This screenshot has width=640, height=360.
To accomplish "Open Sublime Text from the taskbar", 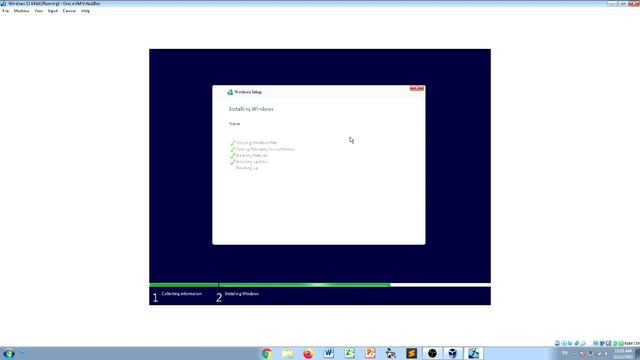I will [411, 353].
